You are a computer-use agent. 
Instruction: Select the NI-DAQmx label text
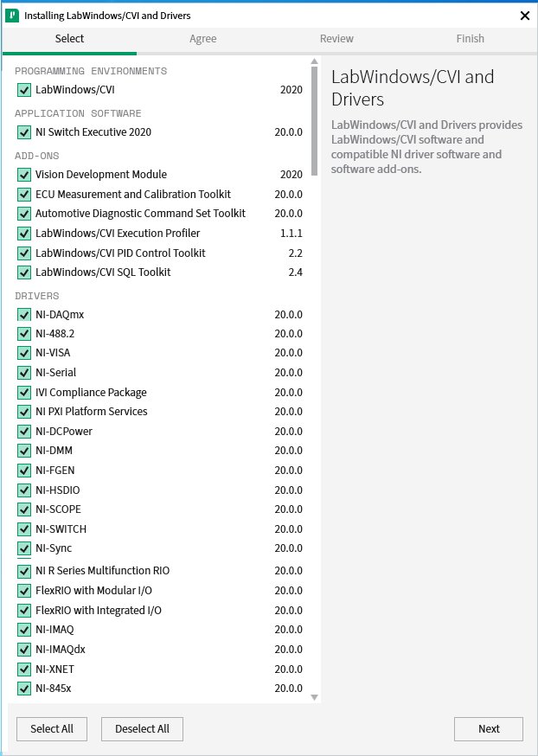click(60, 315)
